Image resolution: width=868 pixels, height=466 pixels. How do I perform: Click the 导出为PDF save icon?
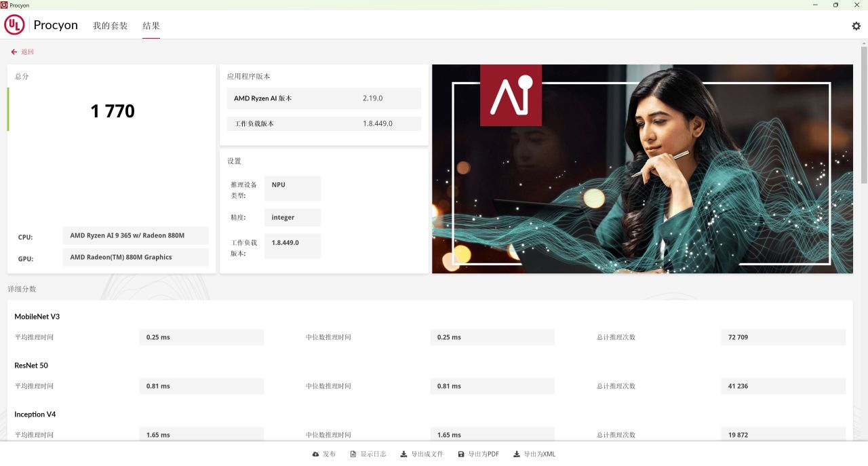pos(461,454)
